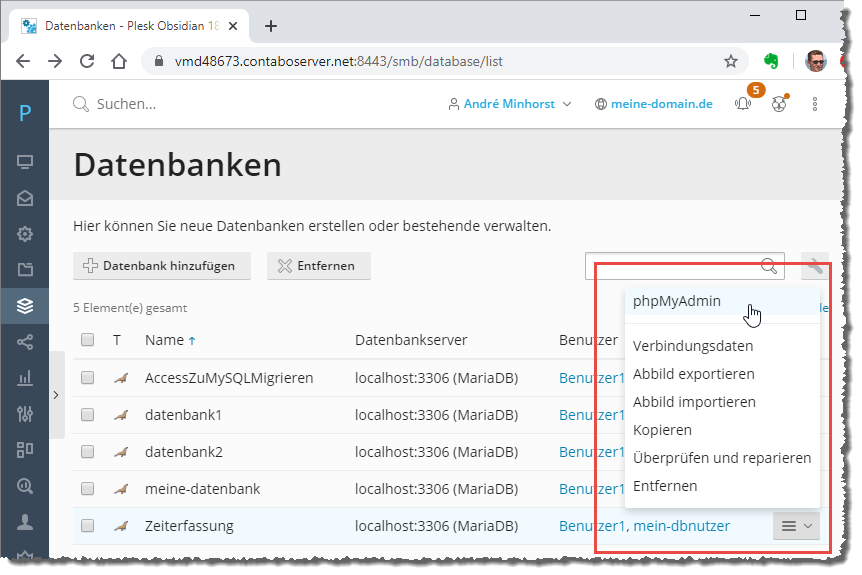Image resolution: width=862 pixels, height=575 pixels.
Task: Check the AccessZuMySQLMigrieren row checkbox
Action: click(87, 378)
